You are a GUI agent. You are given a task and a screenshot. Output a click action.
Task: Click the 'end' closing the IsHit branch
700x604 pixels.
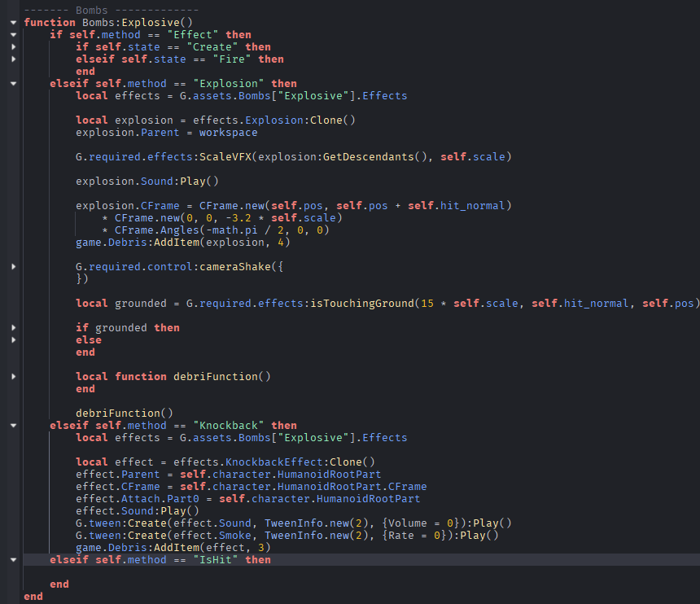[x=59, y=584]
